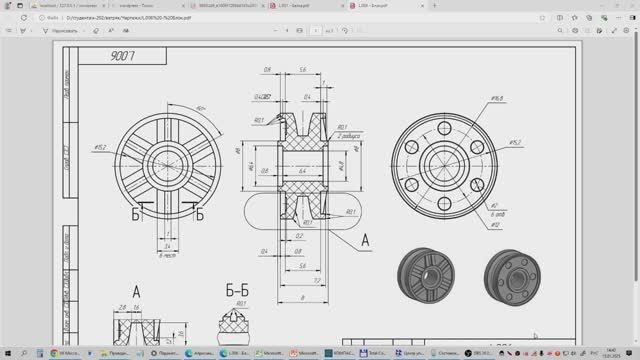Click the Save as icon
The image size is (640, 360).
pos(600,31)
